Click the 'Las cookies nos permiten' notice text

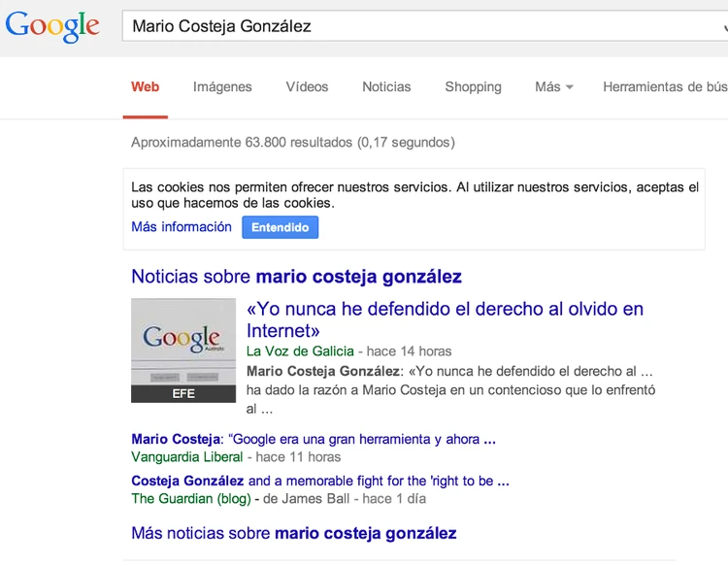click(414, 195)
